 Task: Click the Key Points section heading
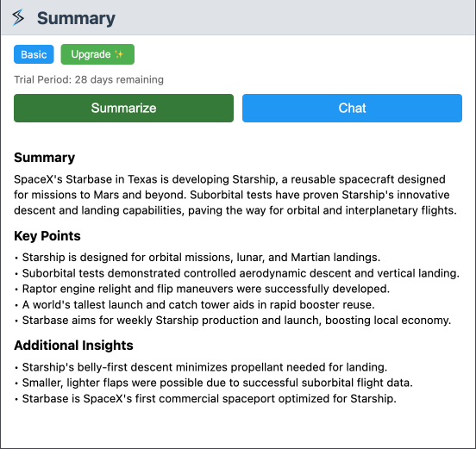point(47,236)
